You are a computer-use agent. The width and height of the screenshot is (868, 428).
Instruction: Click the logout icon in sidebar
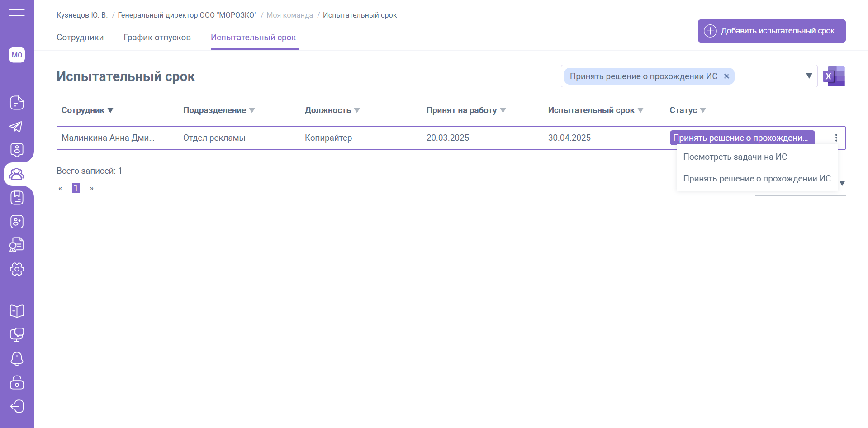[x=17, y=406]
